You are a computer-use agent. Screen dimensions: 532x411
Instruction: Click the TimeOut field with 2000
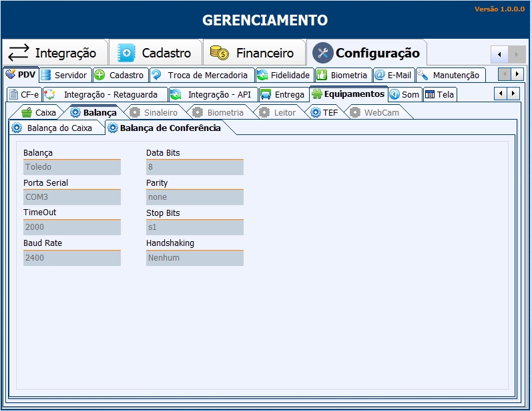[72, 227]
